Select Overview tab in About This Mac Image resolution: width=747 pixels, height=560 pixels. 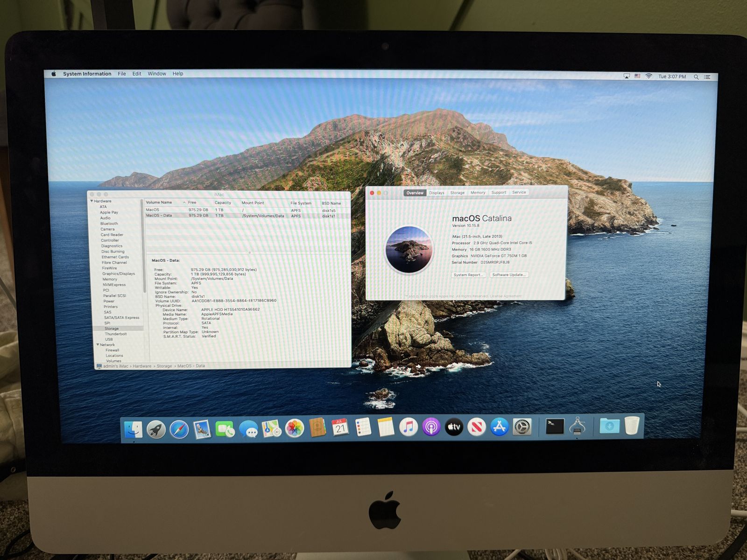415,193
